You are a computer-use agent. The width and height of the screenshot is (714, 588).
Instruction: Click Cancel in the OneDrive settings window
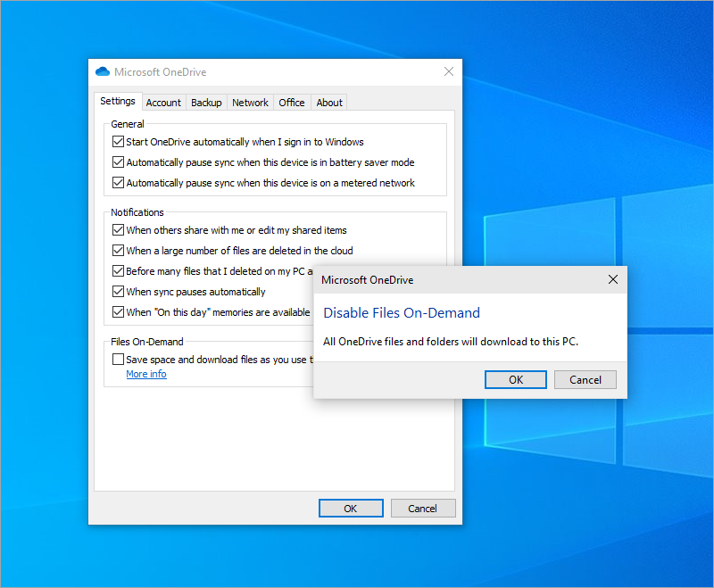422,509
